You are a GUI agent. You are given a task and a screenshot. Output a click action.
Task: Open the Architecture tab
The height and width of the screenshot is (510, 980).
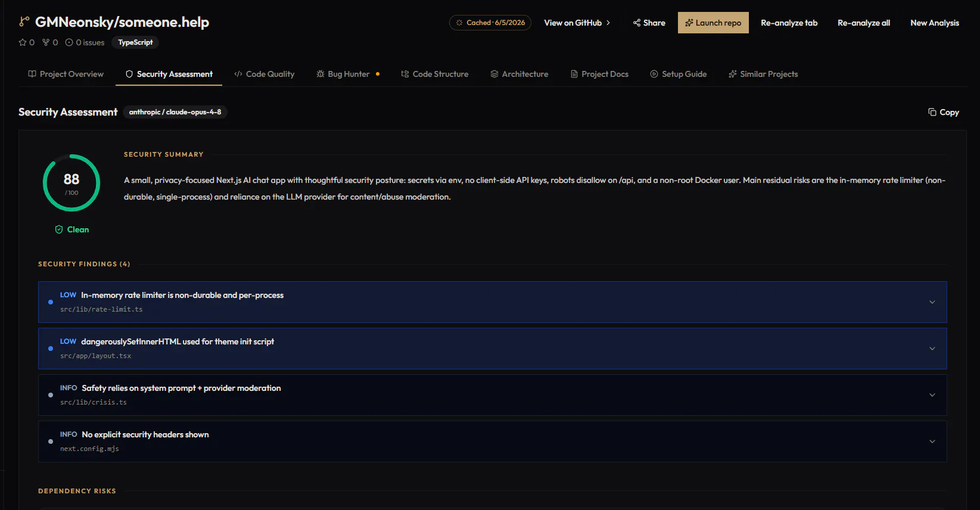tap(519, 74)
